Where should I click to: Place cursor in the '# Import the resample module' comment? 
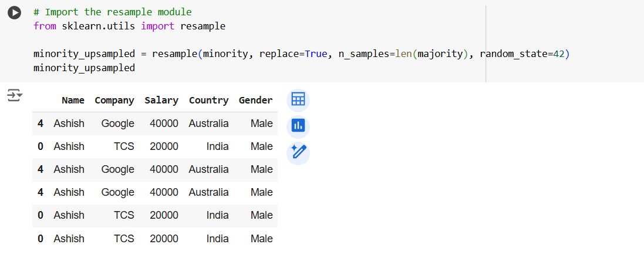point(112,12)
